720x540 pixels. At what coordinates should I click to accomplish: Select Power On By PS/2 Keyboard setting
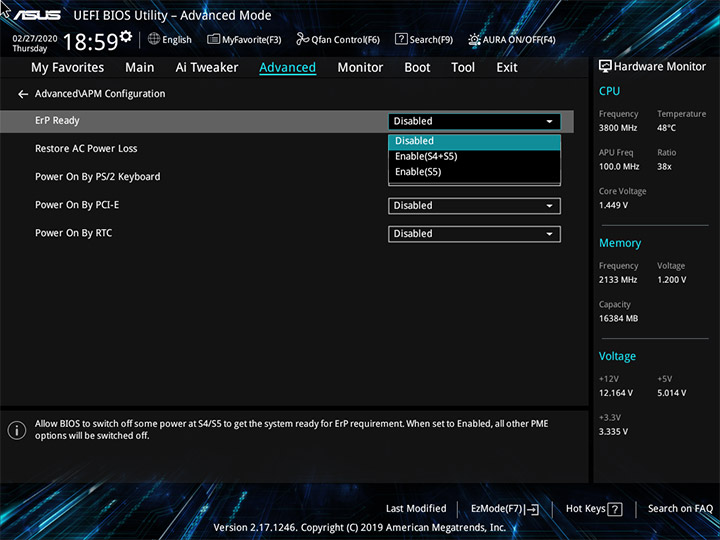tap(97, 177)
